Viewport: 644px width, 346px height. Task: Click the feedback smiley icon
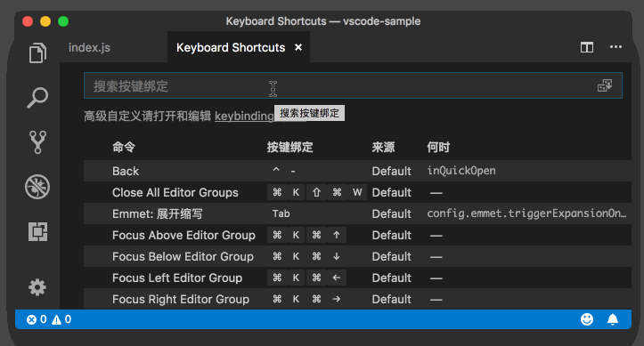tap(587, 319)
